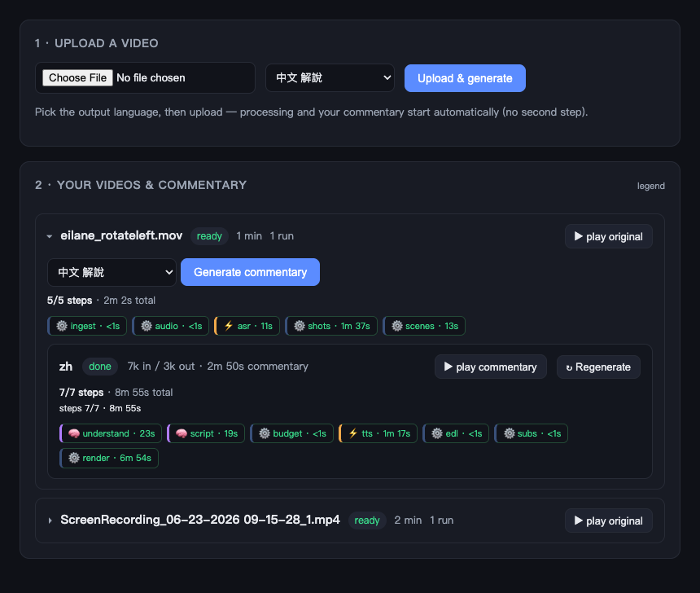Screen dimensions: 700x593
Task: Play the zh commentary
Action: [x=491, y=367]
